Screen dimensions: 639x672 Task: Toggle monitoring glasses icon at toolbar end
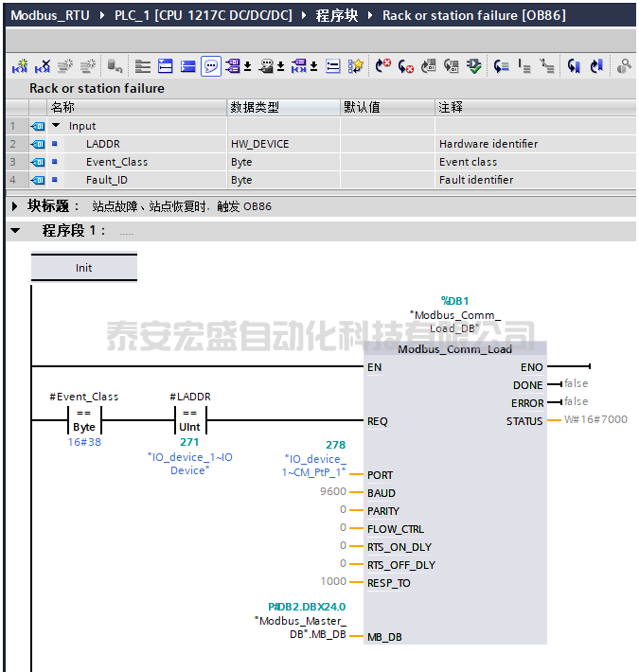pos(624,66)
